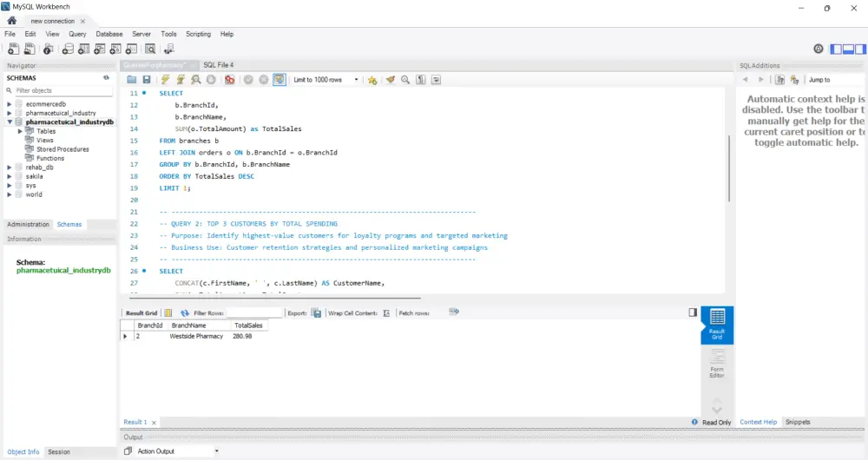Expand the ecommercedb schema
Screen dimensions: 868x460
point(10,104)
